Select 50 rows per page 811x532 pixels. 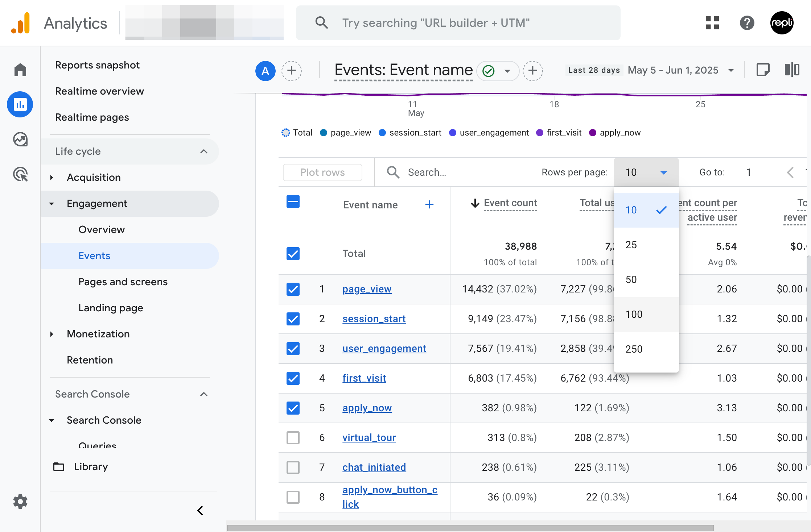646,280
